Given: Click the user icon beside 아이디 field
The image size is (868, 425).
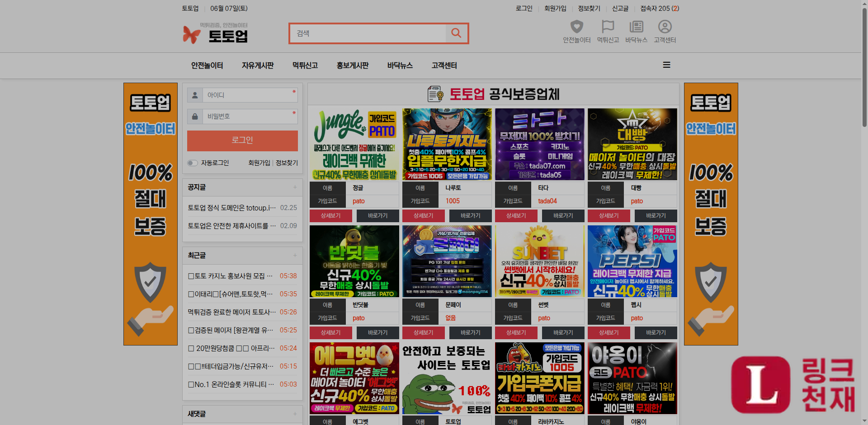Looking at the screenshot, I should (x=195, y=95).
